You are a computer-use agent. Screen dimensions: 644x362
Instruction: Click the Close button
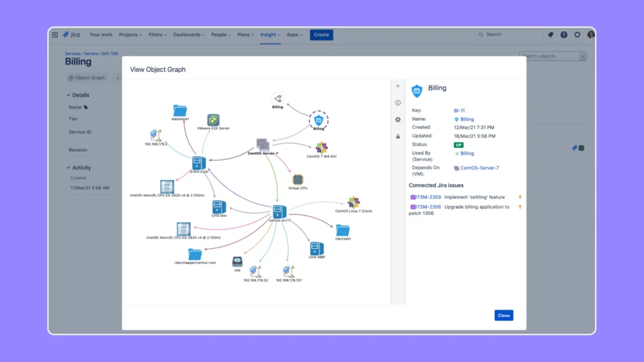tap(503, 315)
